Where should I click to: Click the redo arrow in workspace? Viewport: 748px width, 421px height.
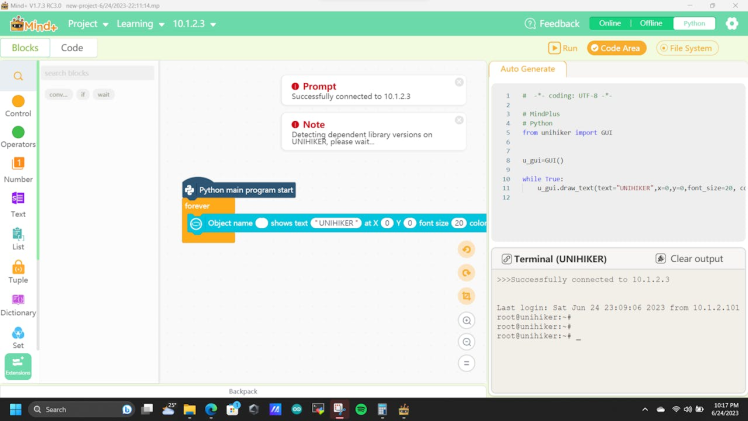tap(467, 273)
